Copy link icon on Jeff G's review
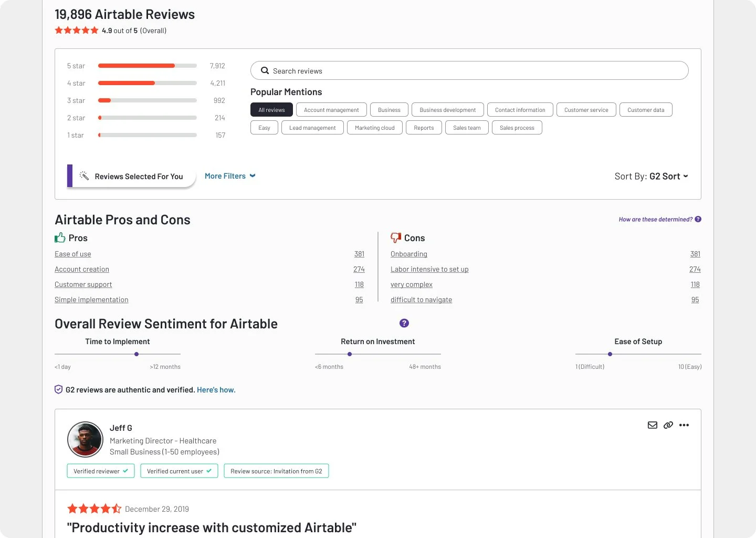Image resolution: width=756 pixels, height=538 pixels. click(x=668, y=425)
